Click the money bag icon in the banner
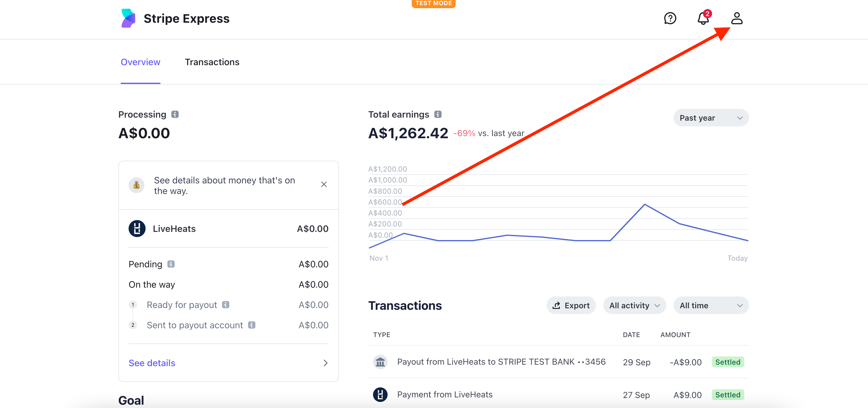868x408 pixels. [x=136, y=185]
